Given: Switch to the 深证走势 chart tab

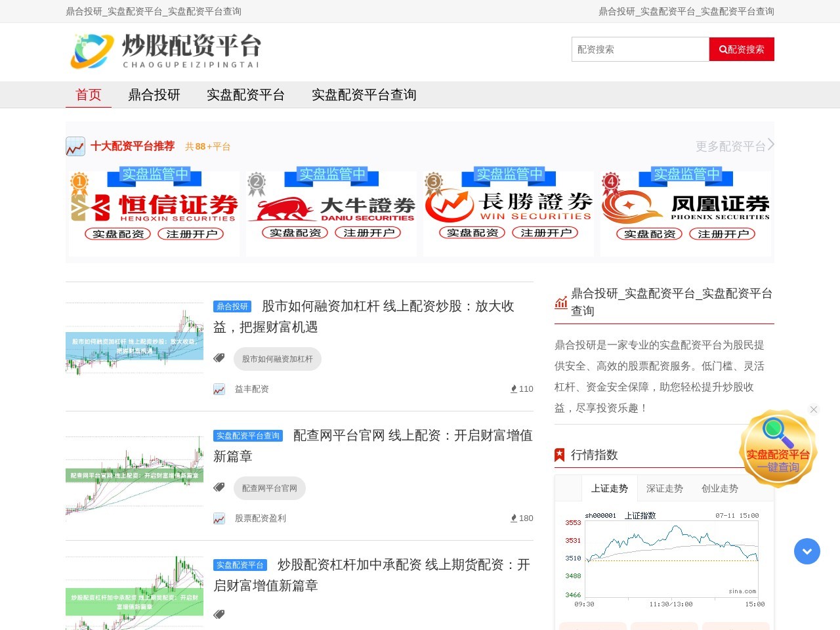Looking at the screenshot, I should tap(664, 488).
